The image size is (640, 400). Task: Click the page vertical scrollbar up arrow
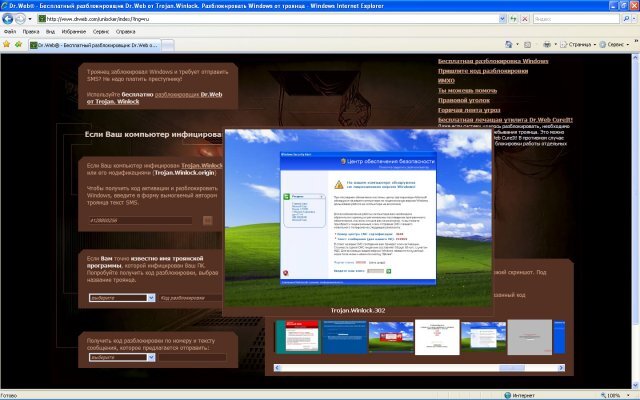(636, 58)
